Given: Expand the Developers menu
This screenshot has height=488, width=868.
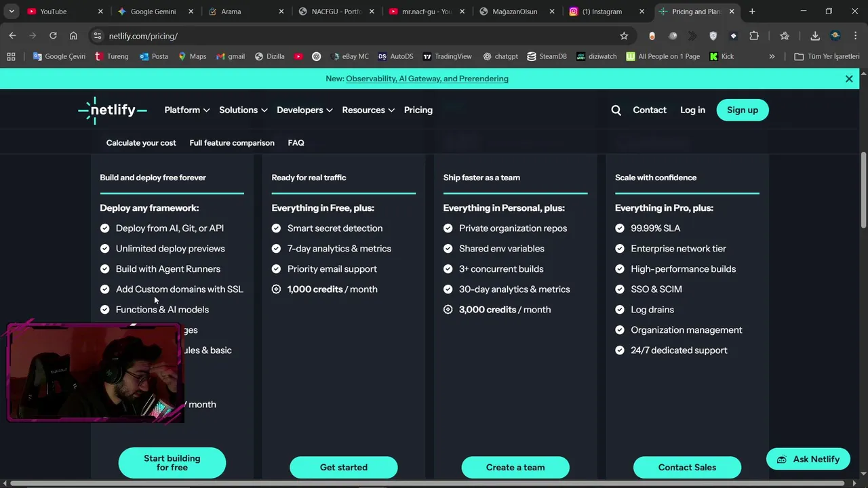Looking at the screenshot, I should (x=304, y=110).
